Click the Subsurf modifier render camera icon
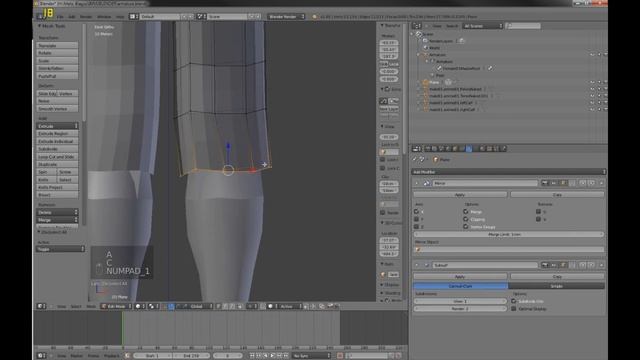 pyautogui.click(x=544, y=265)
